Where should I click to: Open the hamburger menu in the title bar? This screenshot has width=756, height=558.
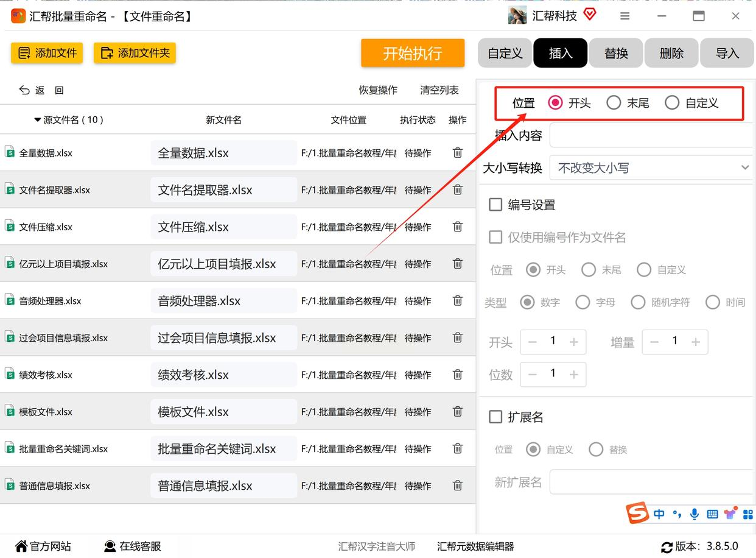click(625, 16)
